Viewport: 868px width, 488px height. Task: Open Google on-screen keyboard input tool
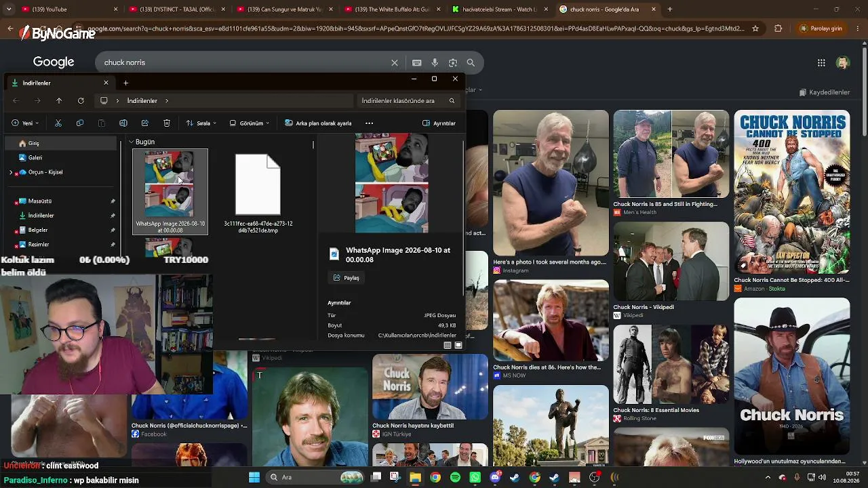[x=417, y=62]
